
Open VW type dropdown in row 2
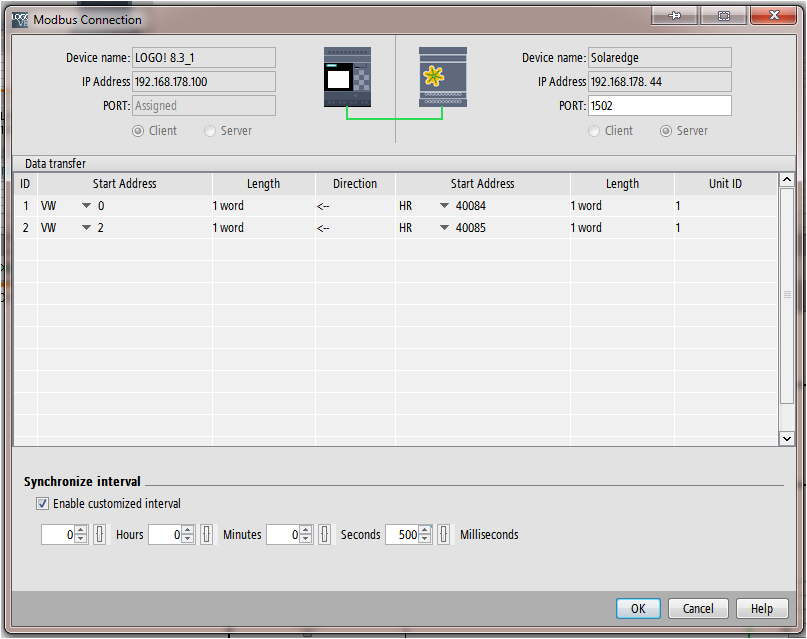86,227
